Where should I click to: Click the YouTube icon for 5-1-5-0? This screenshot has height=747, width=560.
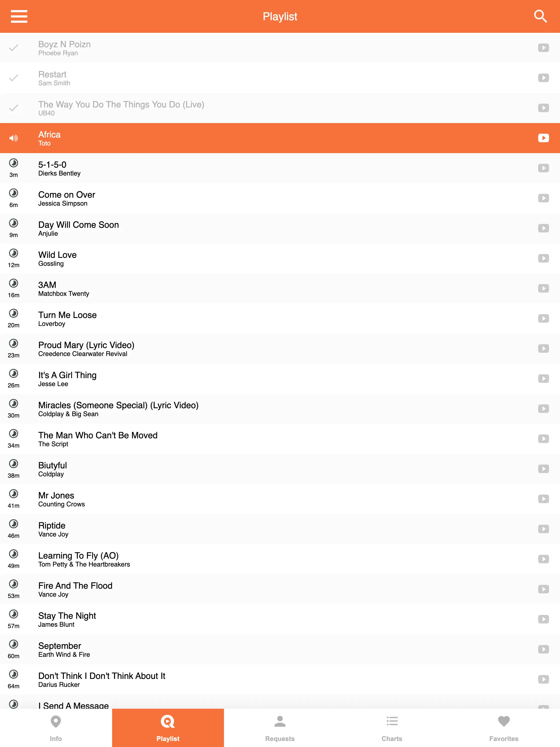(544, 168)
